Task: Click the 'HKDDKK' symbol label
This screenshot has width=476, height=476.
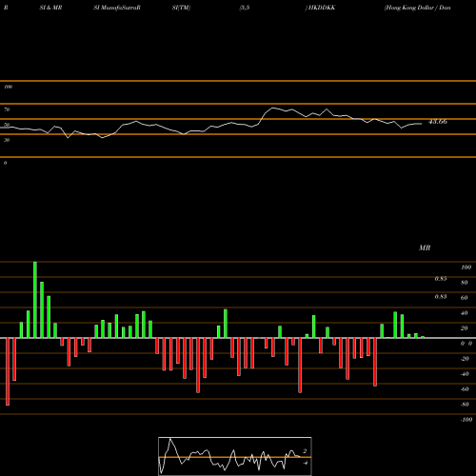Action: 322,8
